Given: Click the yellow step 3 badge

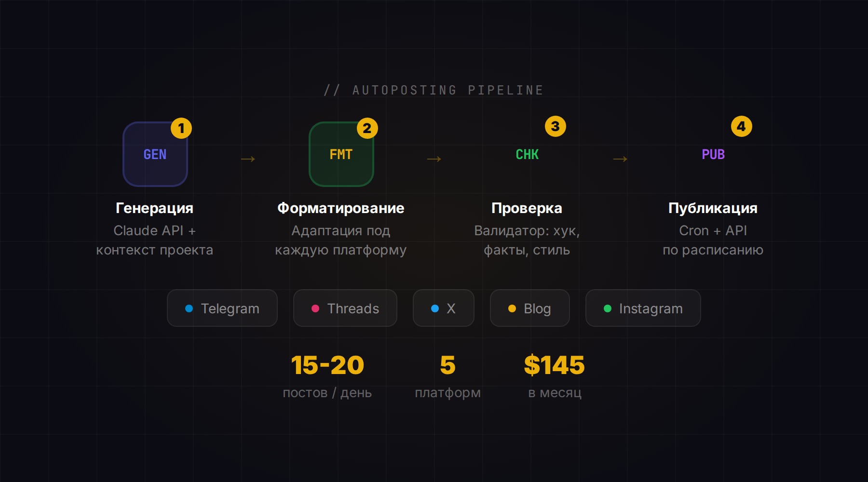Looking at the screenshot, I should (x=555, y=126).
